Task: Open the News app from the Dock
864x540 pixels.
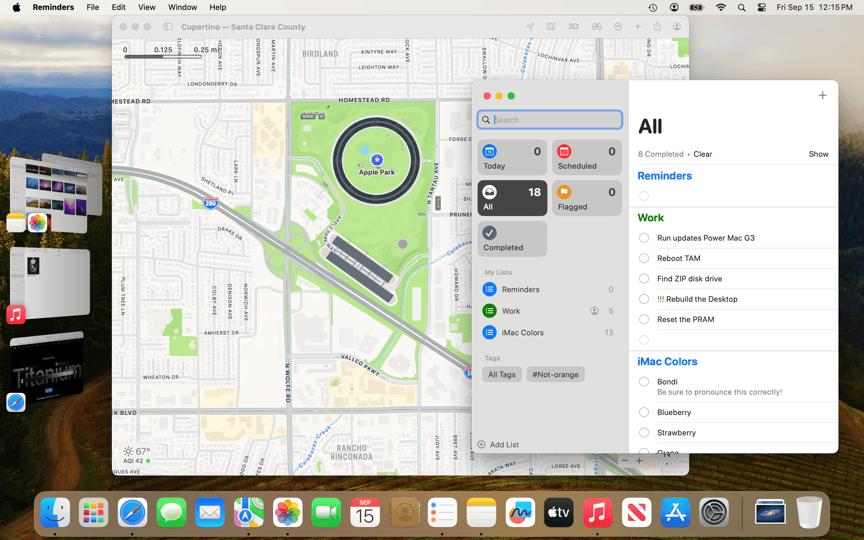Action: click(636, 513)
